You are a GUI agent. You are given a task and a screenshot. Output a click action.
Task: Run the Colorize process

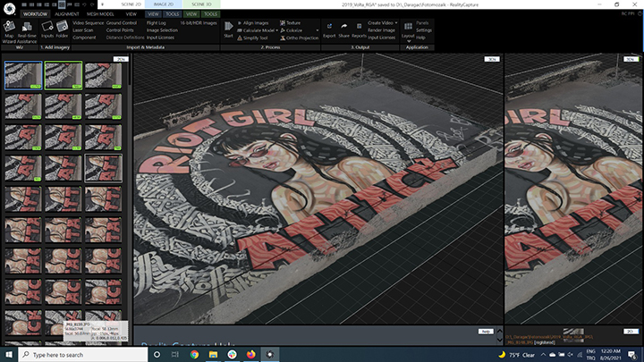292,30
